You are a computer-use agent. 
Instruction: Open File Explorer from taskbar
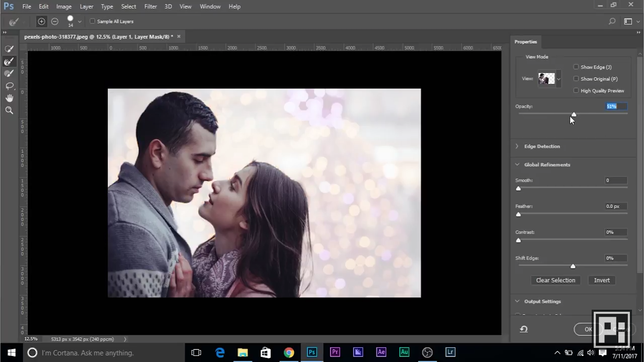pos(243,352)
